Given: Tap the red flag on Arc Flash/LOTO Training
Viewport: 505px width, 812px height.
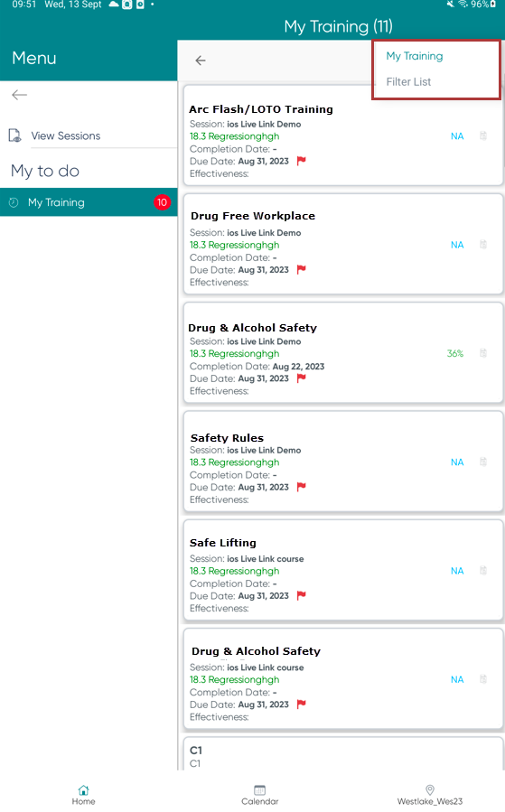Looking at the screenshot, I should (x=302, y=161).
